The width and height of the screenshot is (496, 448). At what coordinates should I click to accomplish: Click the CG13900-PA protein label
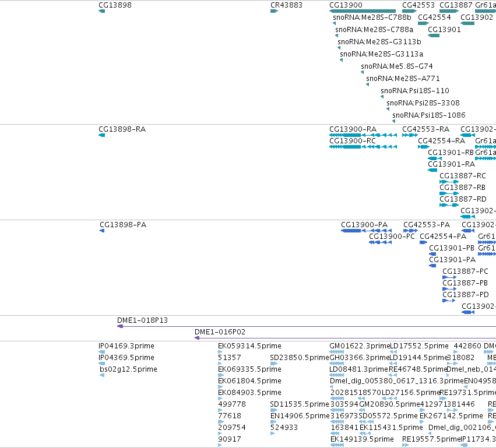[364, 225]
